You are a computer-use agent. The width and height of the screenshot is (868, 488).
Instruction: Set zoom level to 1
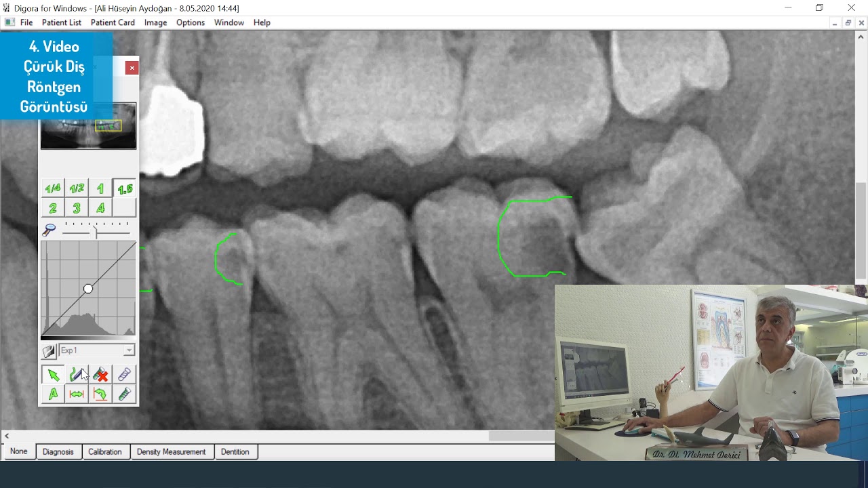click(100, 188)
